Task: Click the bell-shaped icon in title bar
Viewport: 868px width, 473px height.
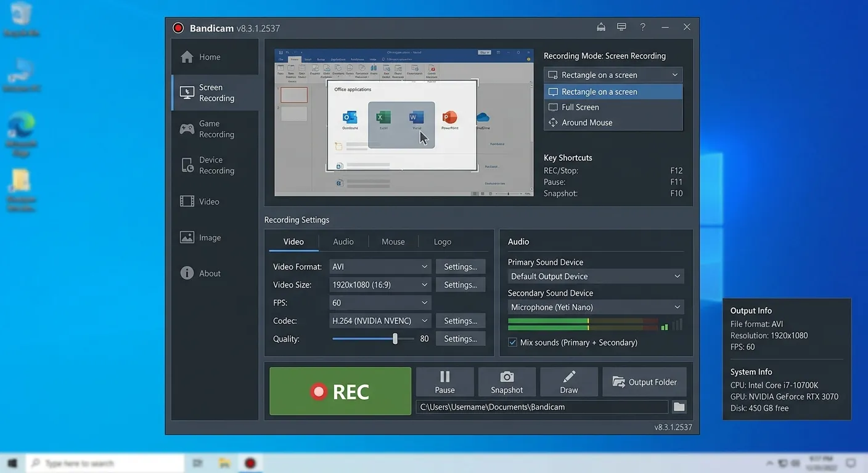Action: [601, 27]
